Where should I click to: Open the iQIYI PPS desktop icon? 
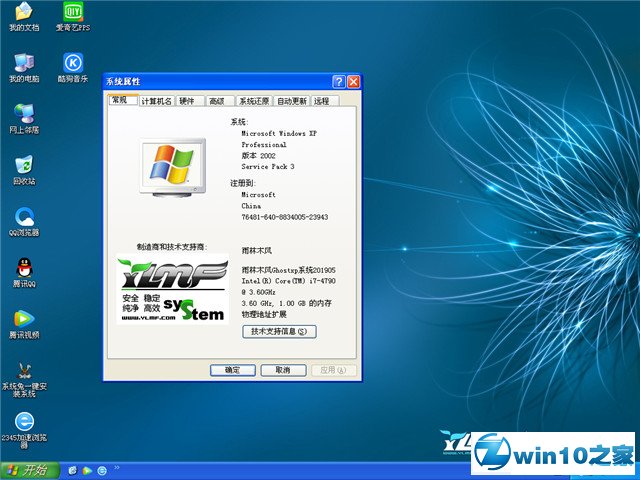(x=73, y=17)
